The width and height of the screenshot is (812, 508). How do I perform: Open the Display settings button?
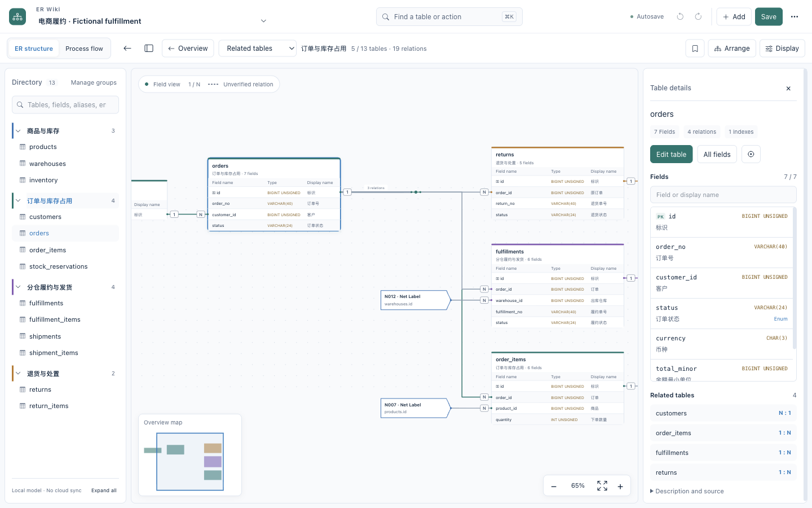(782, 49)
